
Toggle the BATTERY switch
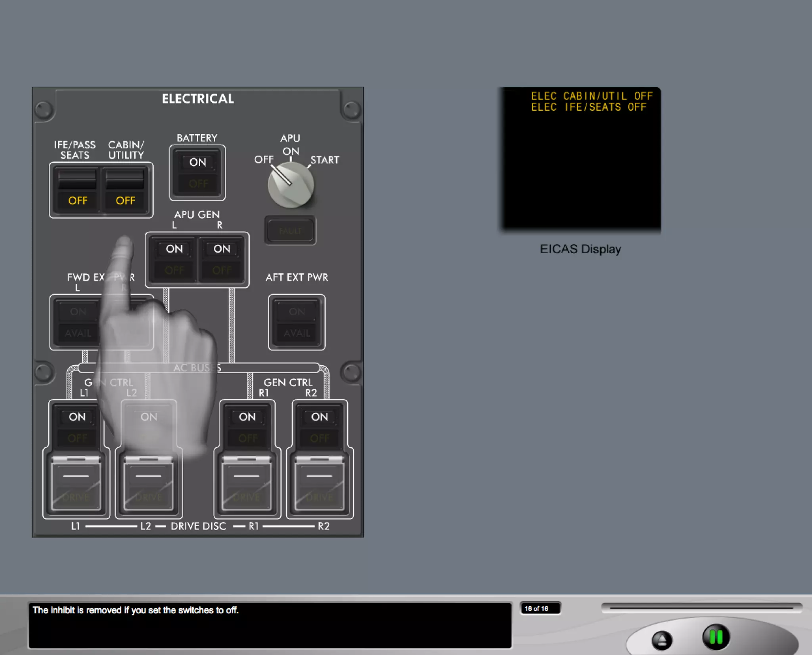[x=197, y=173]
